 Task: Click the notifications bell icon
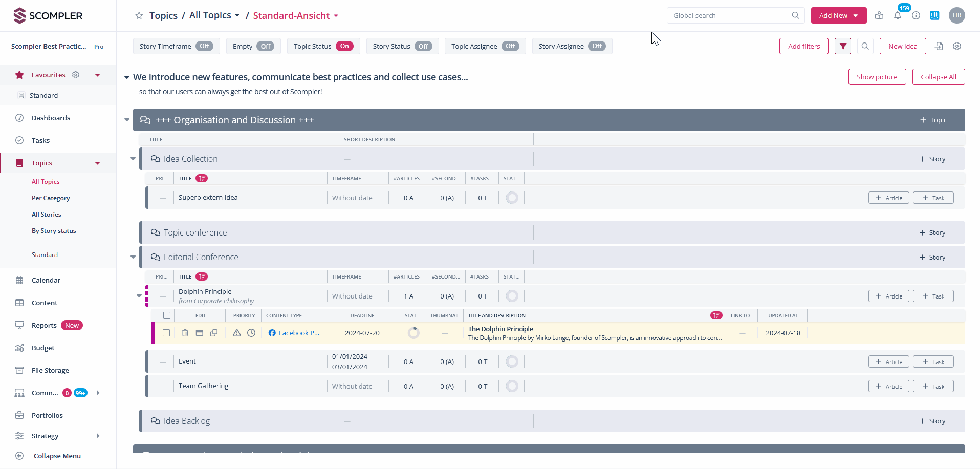click(x=897, y=16)
